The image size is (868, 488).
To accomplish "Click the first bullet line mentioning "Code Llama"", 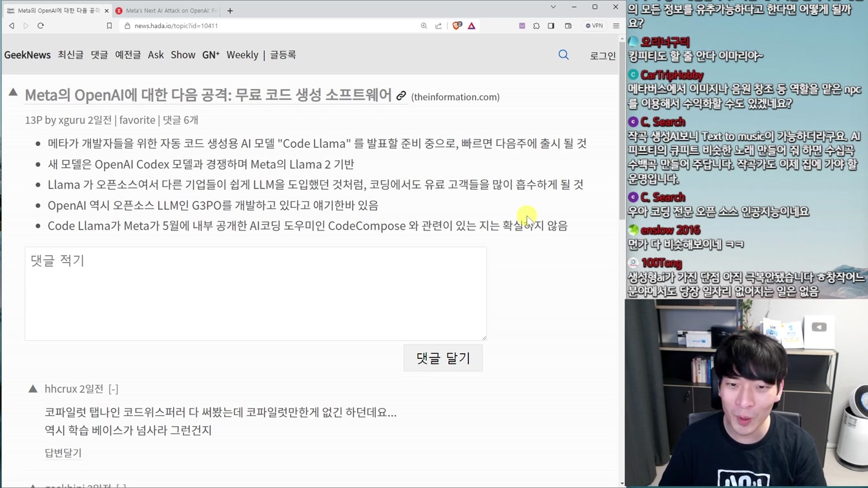I will point(317,143).
